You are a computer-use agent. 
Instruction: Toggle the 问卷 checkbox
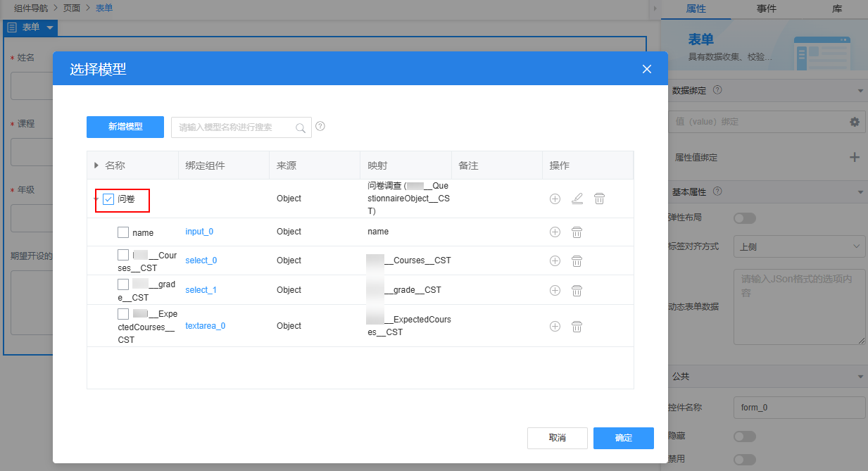108,199
